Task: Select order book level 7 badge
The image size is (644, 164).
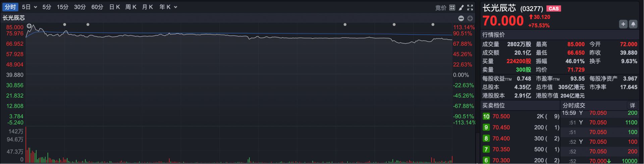Action: [486, 150]
